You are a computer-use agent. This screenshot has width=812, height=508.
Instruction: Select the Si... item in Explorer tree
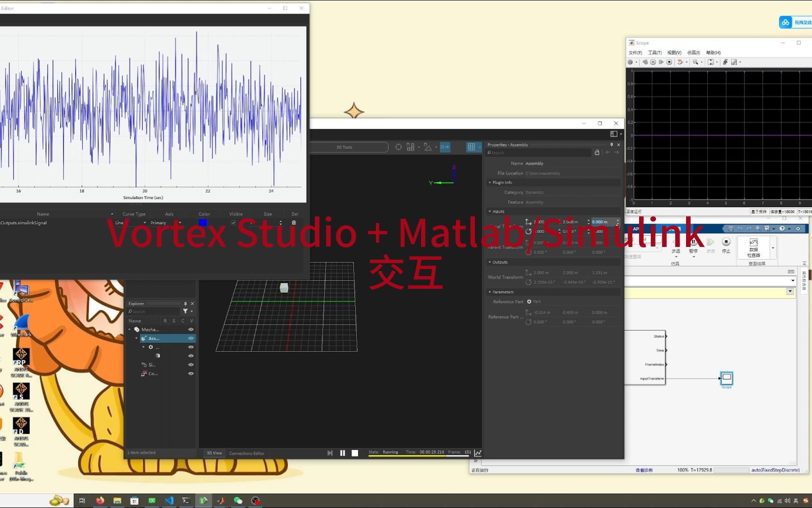pyautogui.click(x=152, y=365)
